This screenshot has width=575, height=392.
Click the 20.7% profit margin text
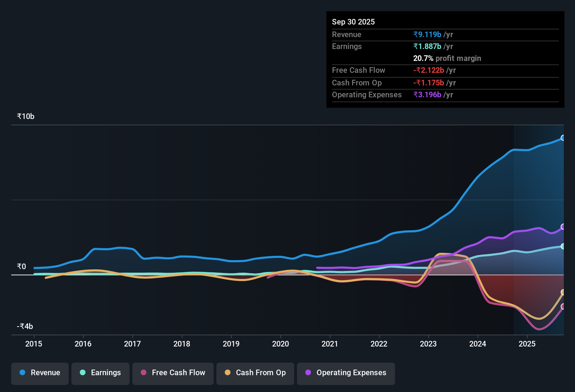pos(447,58)
